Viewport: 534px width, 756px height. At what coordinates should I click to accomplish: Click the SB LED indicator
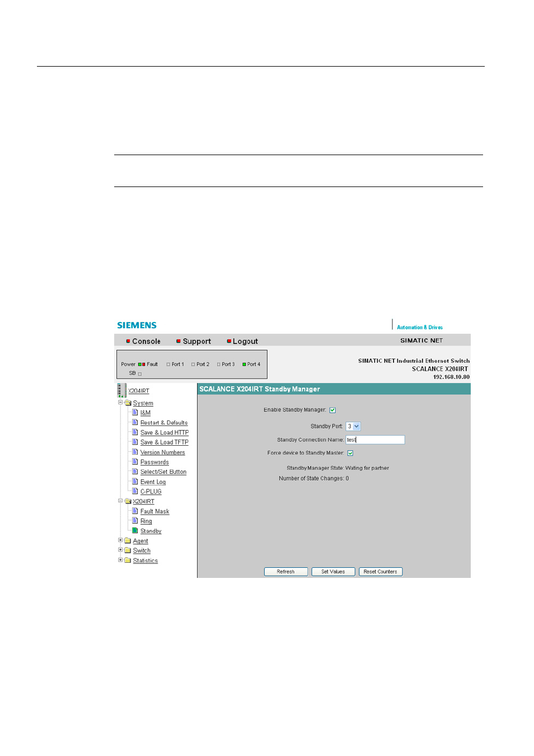[x=140, y=374]
